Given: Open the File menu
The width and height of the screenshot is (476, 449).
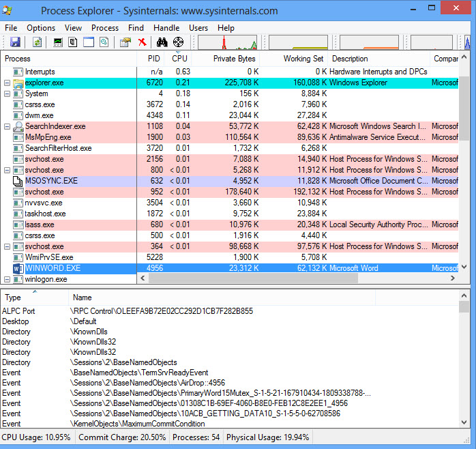Looking at the screenshot, I should 11,28.
